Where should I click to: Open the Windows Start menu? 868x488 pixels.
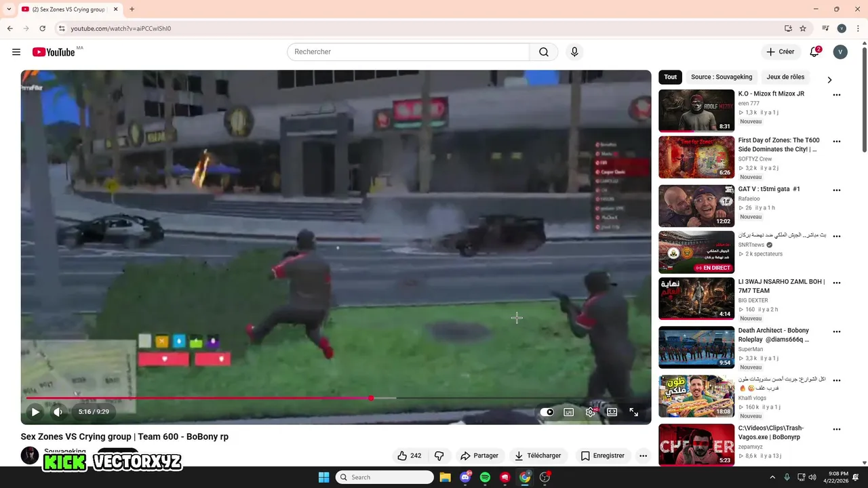click(323, 477)
